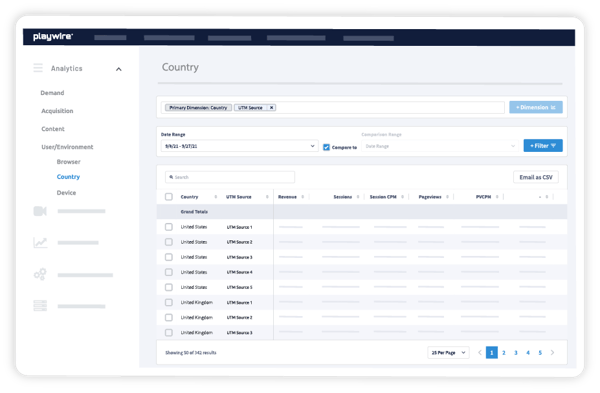Viewport: 600px width, 393px height.
Task: Open the Date Range dropdown
Action: 240,146
